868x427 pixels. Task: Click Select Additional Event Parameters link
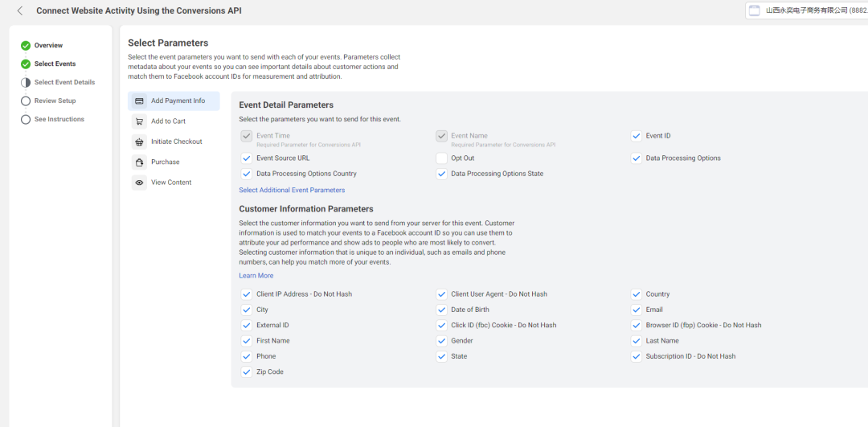(x=292, y=190)
